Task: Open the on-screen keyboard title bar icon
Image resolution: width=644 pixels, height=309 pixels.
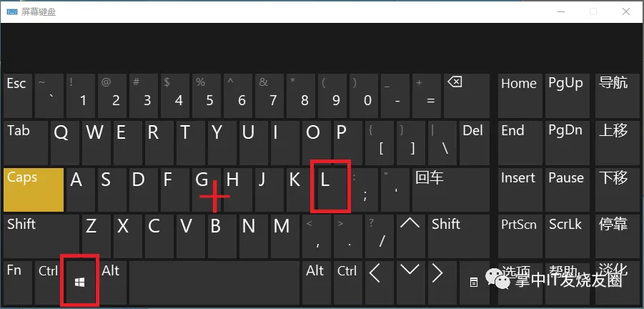Action: coord(12,11)
